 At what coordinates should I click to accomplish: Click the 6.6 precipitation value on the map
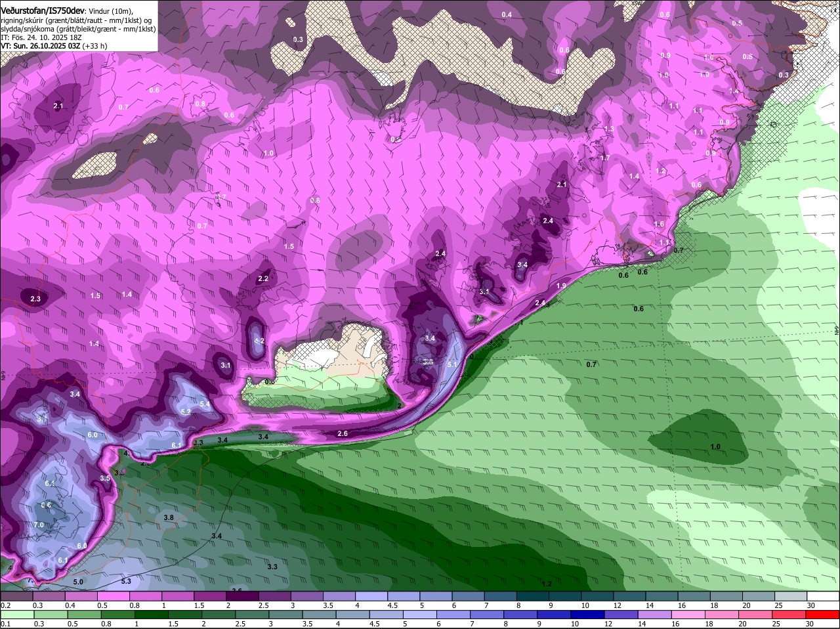tap(46, 505)
